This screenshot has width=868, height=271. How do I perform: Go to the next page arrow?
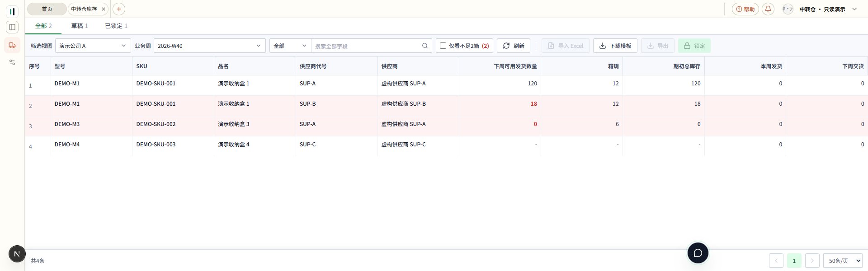812,261
